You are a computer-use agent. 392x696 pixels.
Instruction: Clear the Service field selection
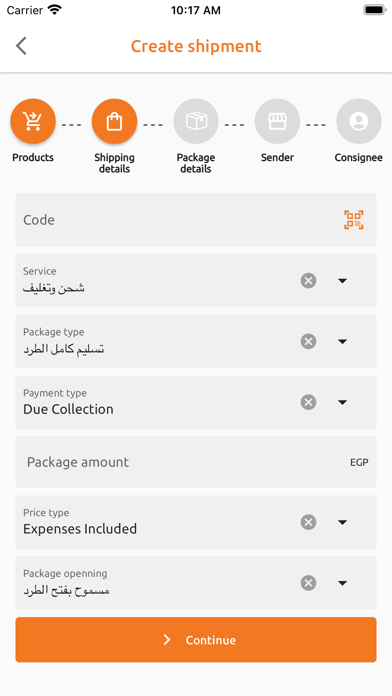(x=309, y=281)
